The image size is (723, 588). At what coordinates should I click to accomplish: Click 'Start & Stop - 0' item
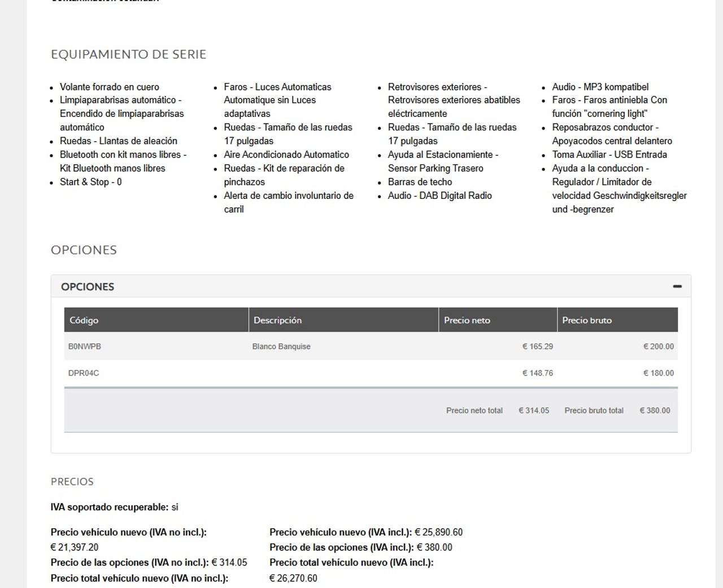(91, 182)
